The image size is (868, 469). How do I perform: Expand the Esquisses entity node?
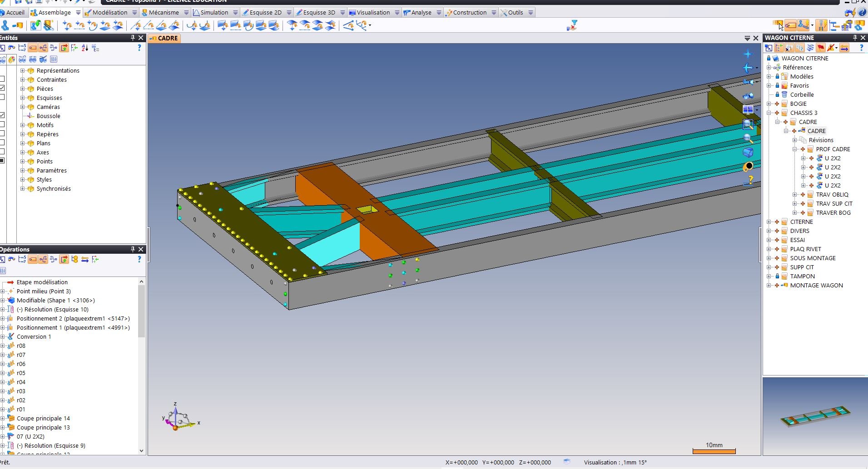pyautogui.click(x=22, y=98)
